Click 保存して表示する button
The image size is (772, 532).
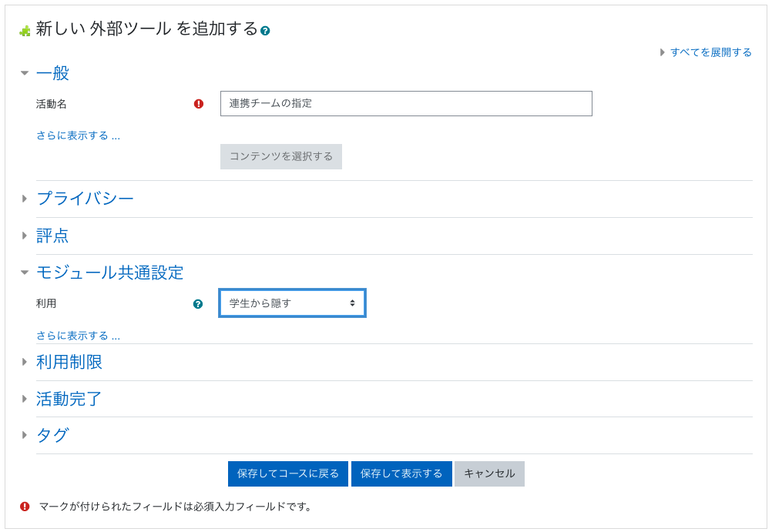point(401,473)
